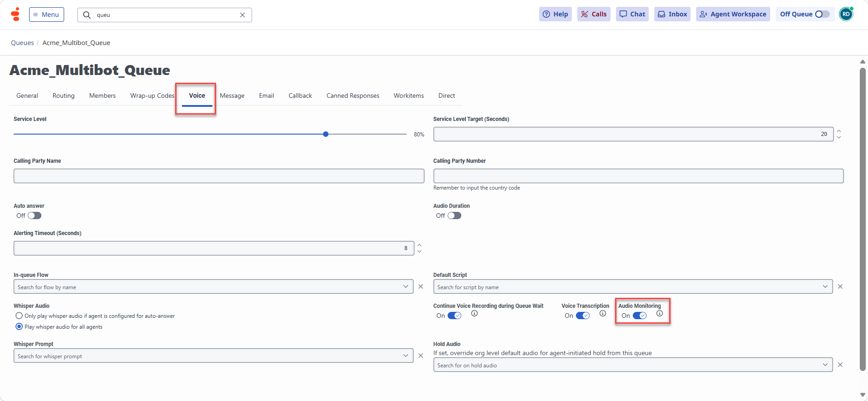Switch to the Callback tab
The width and height of the screenshot is (868, 401).
tap(300, 95)
